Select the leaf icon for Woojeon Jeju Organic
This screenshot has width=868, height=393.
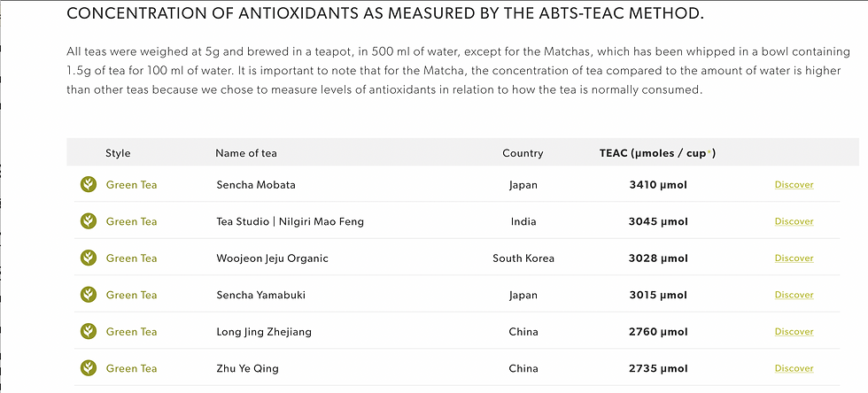click(89, 258)
